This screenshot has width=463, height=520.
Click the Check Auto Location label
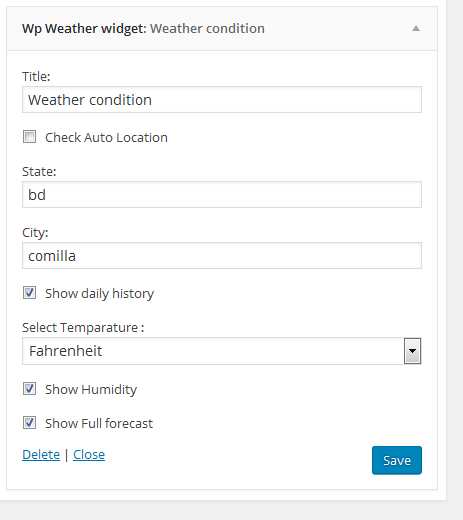(106, 137)
